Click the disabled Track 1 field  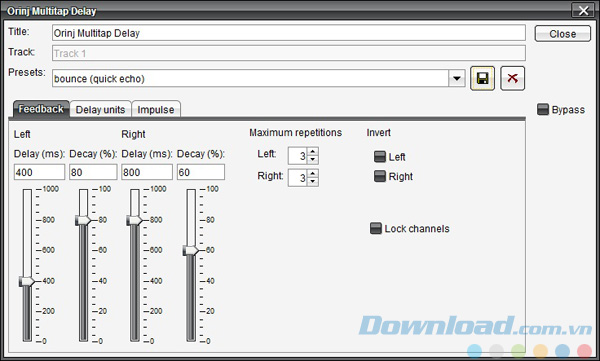(289, 53)
